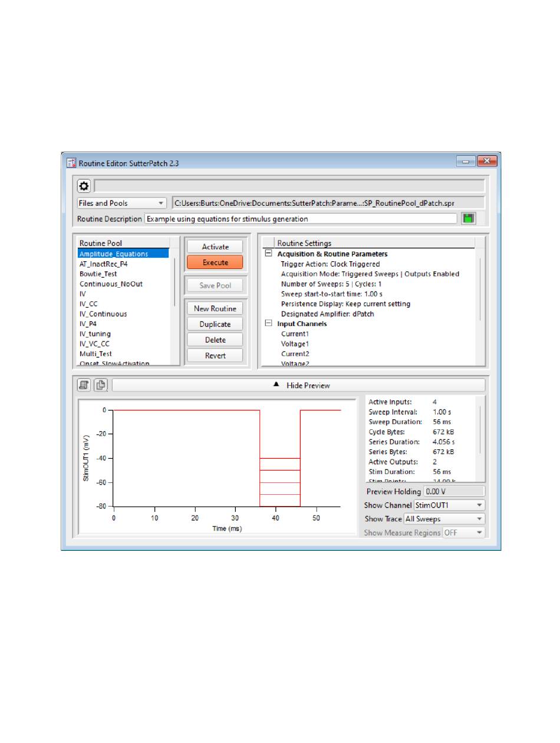Select Bowtie_Test routine
560x743 pixels.
click(98, 274)
